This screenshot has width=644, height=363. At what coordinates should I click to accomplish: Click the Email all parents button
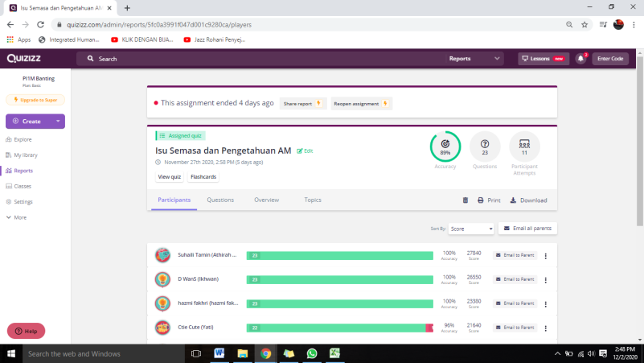[x=527, y=229]
